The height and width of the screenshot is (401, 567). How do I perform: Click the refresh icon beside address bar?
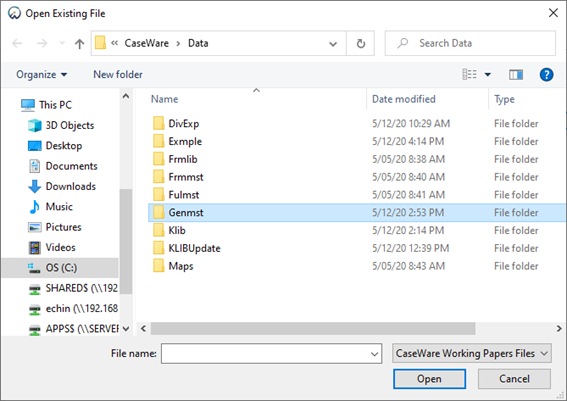(361, 43)
